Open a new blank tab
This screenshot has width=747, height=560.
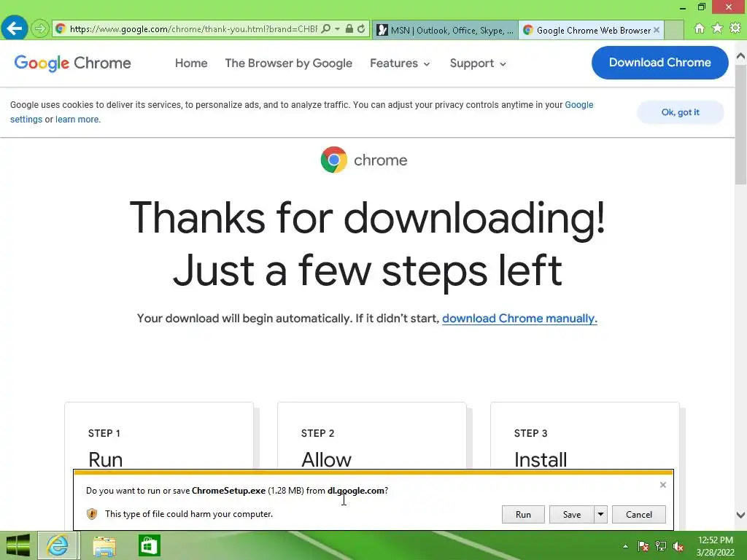tap(674, 30)
